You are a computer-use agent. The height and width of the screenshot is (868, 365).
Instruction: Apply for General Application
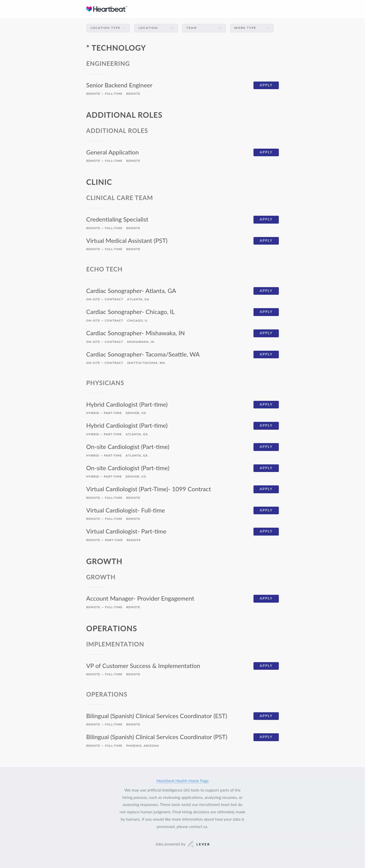pos(266,152)
